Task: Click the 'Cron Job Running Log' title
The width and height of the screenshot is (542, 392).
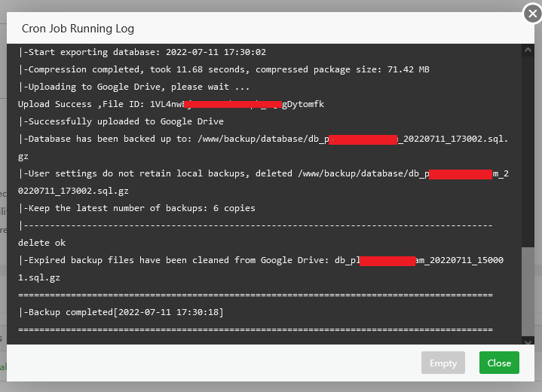Action: pyautogui.click(x=78, y=29)
